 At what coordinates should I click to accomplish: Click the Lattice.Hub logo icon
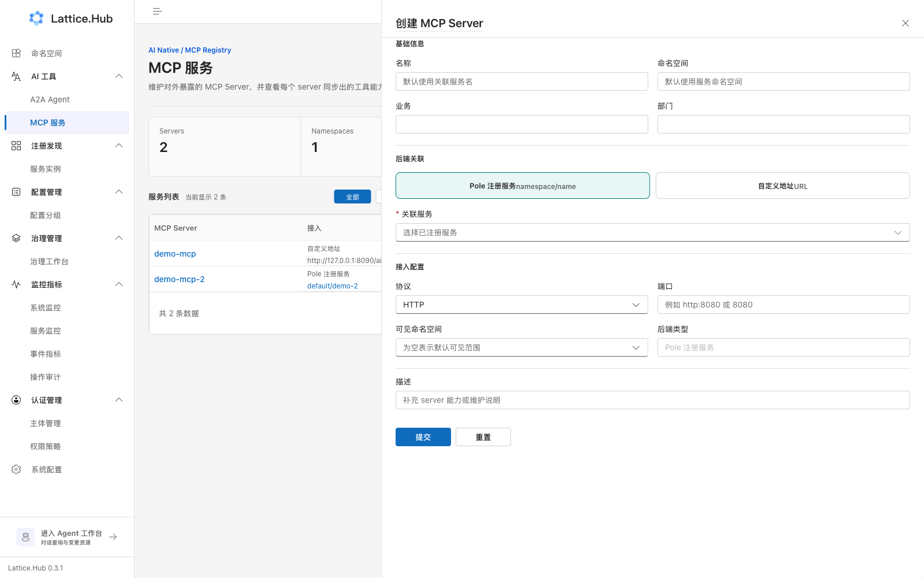pos(36,18)
